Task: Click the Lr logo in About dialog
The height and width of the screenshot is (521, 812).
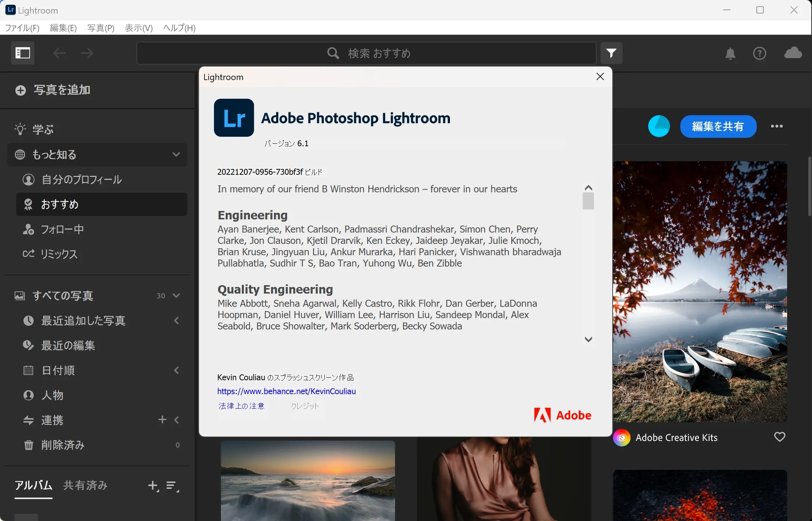Action: (x=234, y=118)
